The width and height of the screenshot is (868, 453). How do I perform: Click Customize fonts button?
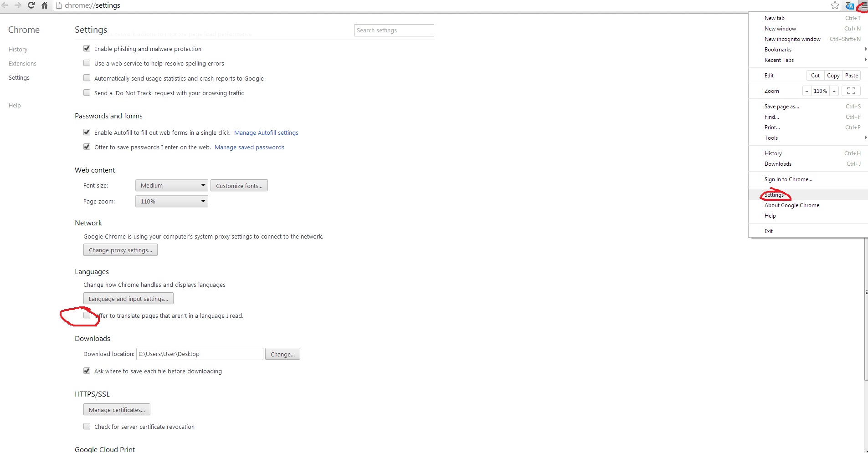coord(239,186)
